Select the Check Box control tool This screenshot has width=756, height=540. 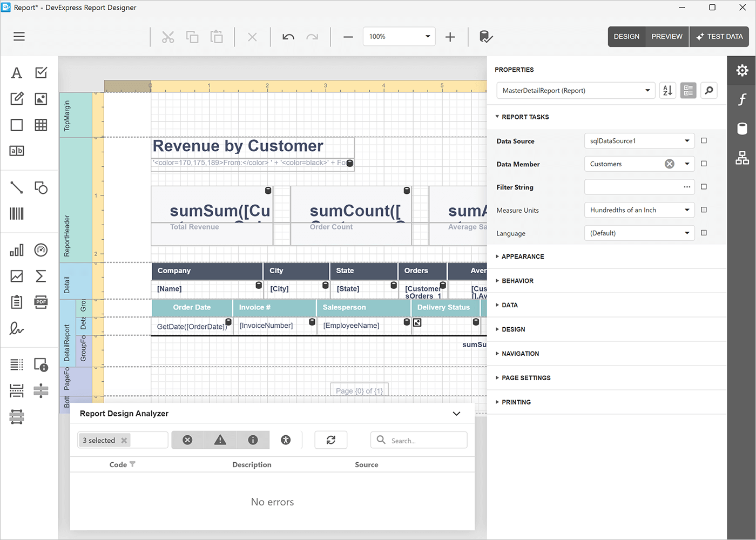point(40,72)
